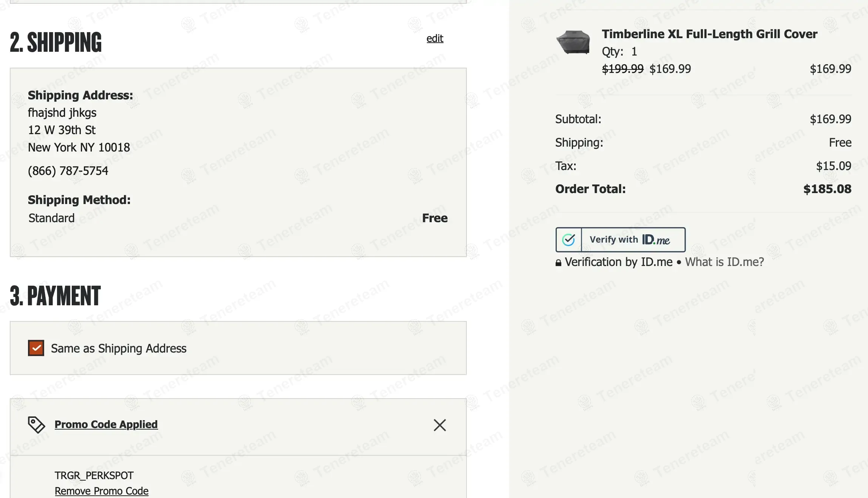
Task: Open the grill cover product thumbnail
Action: [x=573, y=42]
